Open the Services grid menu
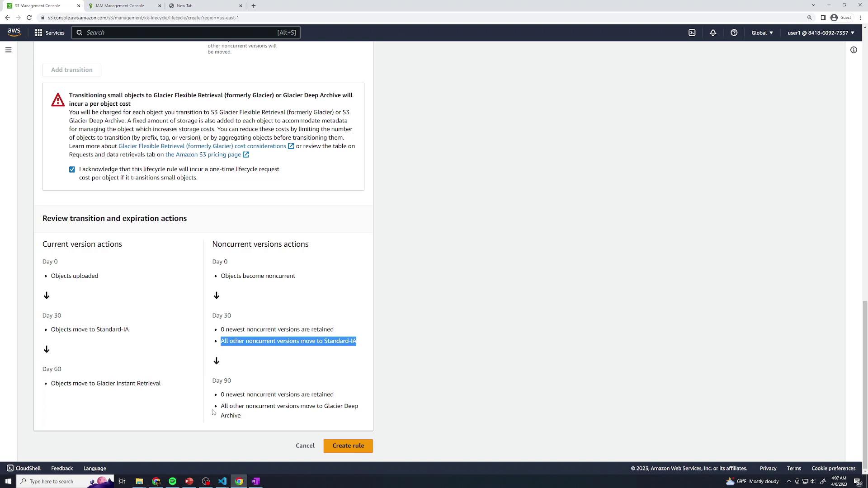The image size is (868, 488). (50, 33)
